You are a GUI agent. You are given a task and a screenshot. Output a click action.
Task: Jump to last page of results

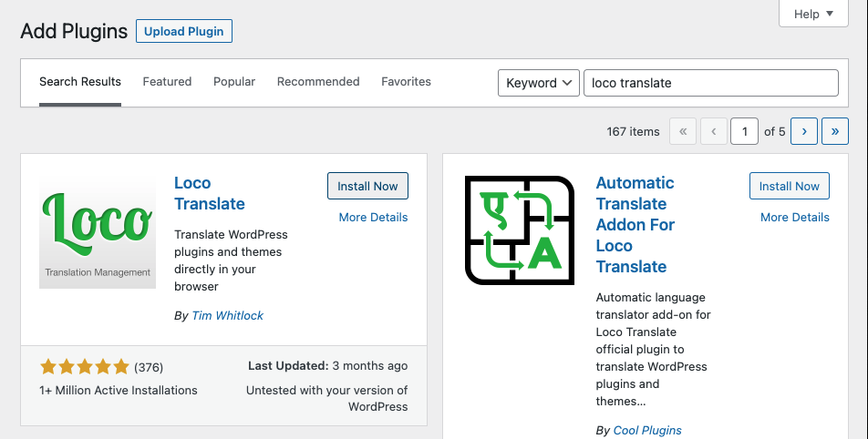[x=834, y=131]
